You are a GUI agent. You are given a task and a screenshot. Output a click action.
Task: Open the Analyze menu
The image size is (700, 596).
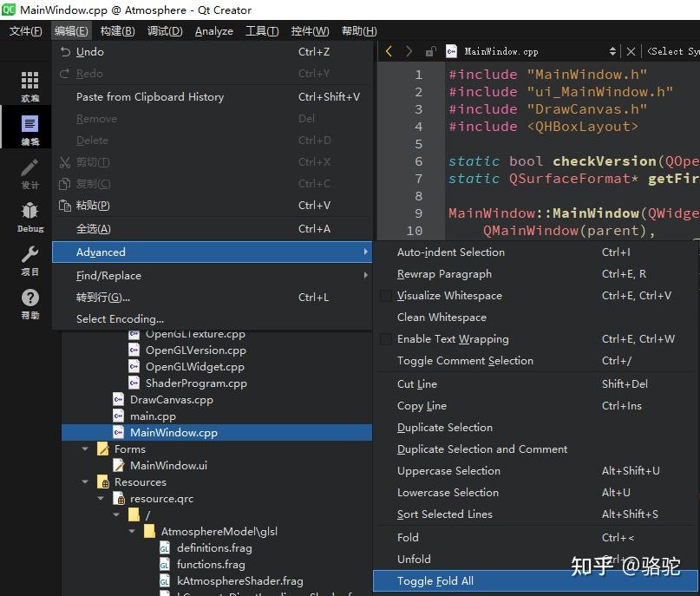213,31
